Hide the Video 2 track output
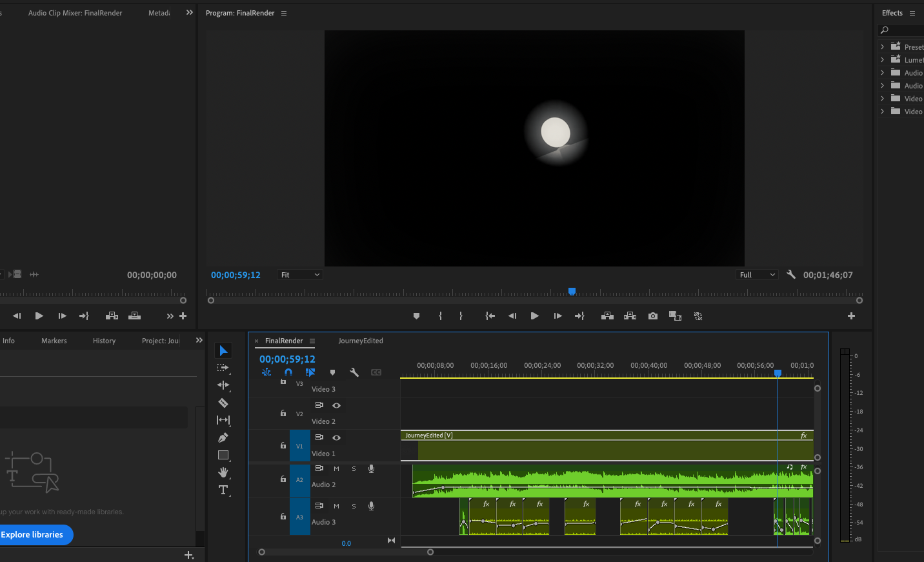The image size is (924, 562). (336, 405)
